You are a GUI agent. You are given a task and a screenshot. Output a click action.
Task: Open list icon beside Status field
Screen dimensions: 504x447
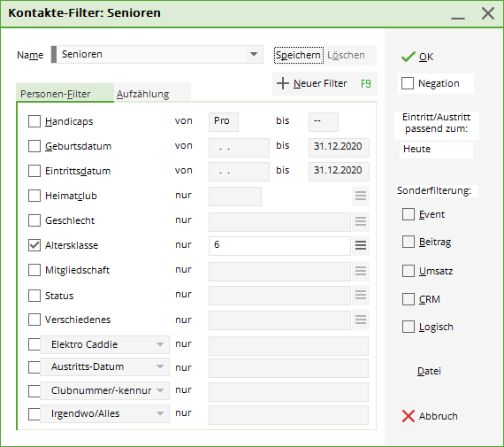[x=361, y=295]
